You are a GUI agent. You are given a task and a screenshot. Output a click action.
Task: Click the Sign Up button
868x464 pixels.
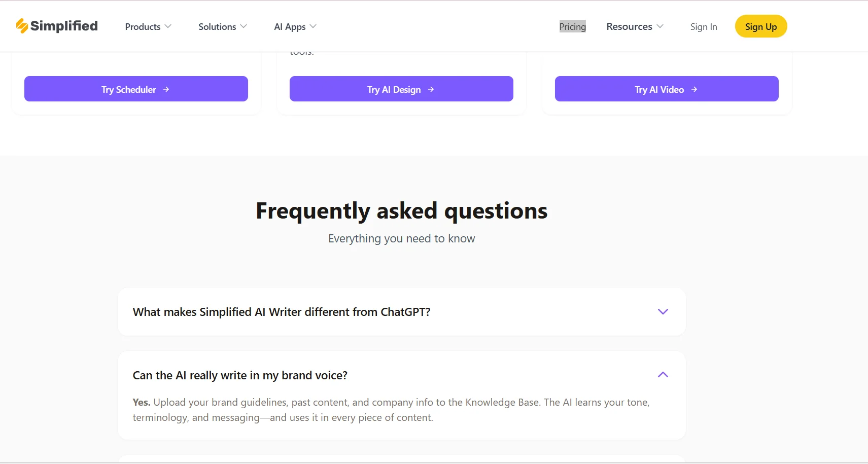click(760, 26)
